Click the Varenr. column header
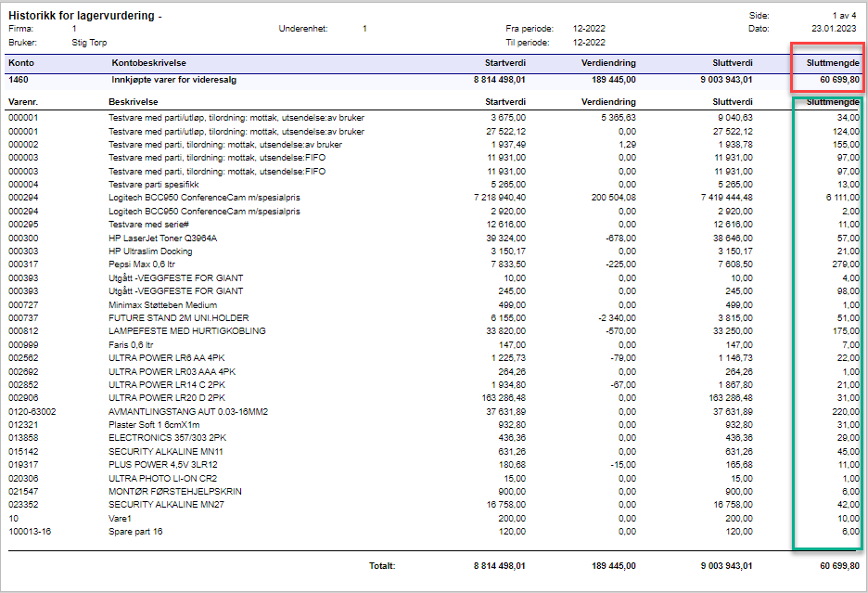 23,102
